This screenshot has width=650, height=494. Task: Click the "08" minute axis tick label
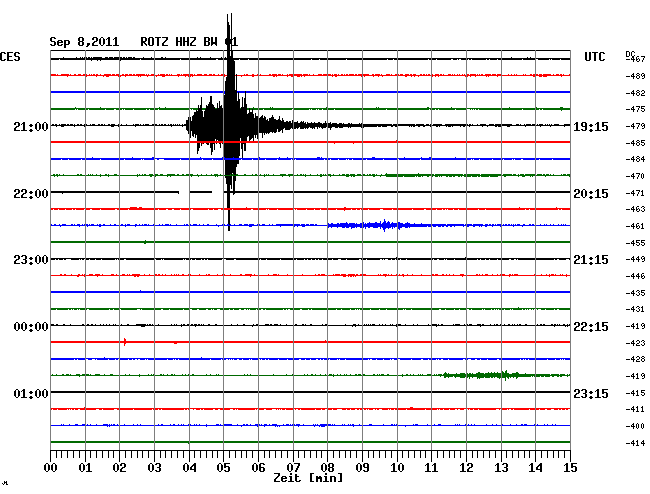pos(327,468)
